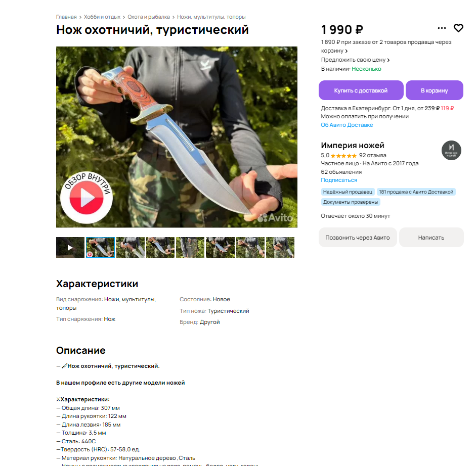Open Ножи, мультитулы, топоры breadcrumb
Image resolution: width=476 pixels, height=466 pixels.
211,17
